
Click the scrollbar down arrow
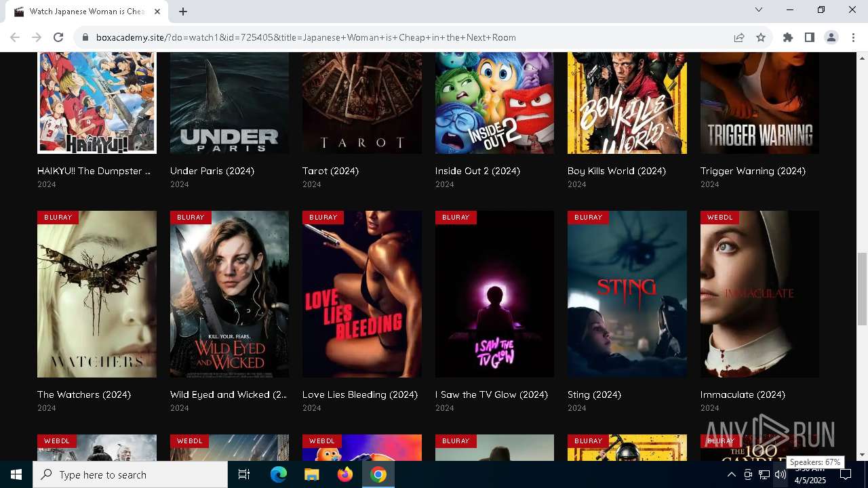(862, 455)
